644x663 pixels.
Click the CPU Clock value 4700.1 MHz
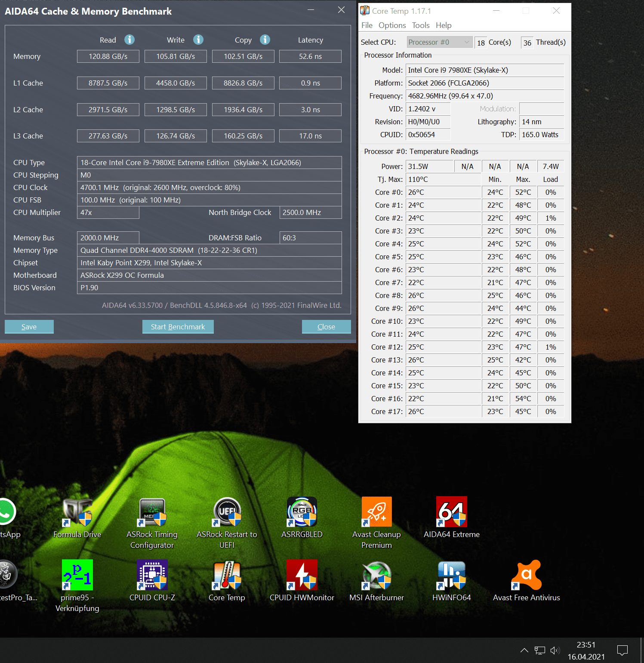tap(210, 187)
